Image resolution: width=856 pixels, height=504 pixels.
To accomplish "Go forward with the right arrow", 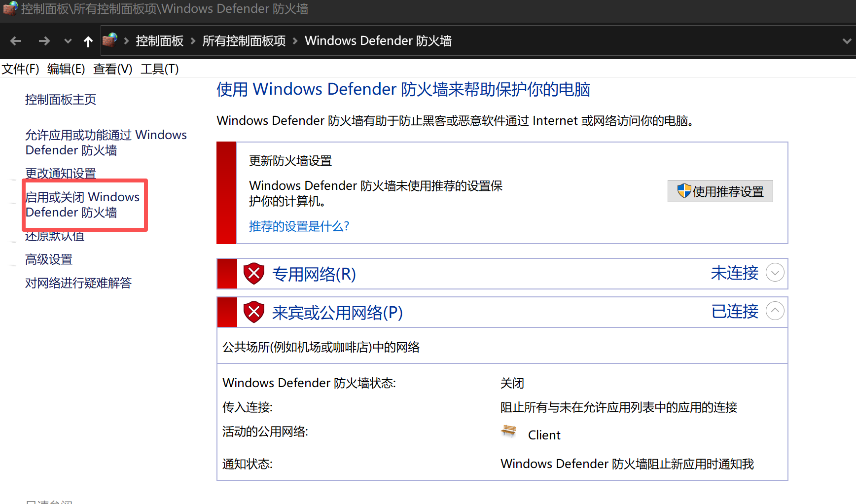I will click(x=44, y=41).
